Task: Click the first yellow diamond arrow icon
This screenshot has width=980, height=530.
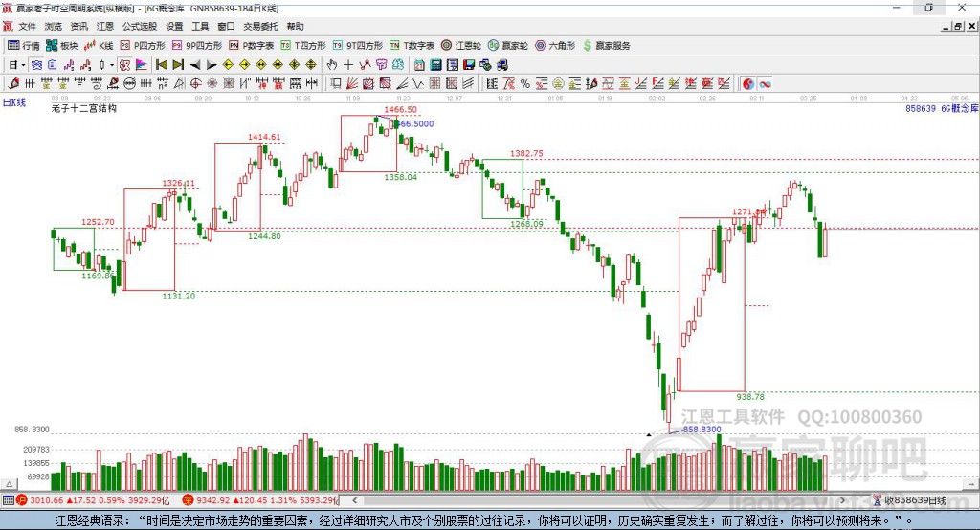Action: pyautogui.click(x=228, y=65)
